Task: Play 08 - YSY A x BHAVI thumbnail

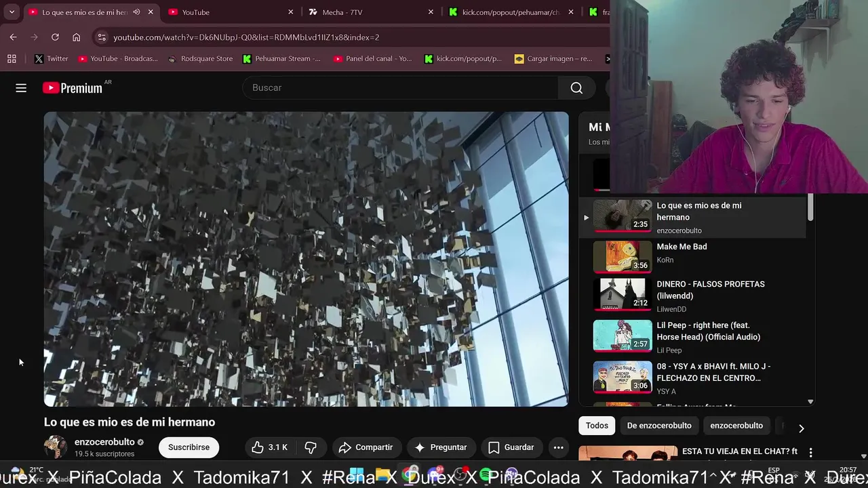Action: (x=623, y=377)
